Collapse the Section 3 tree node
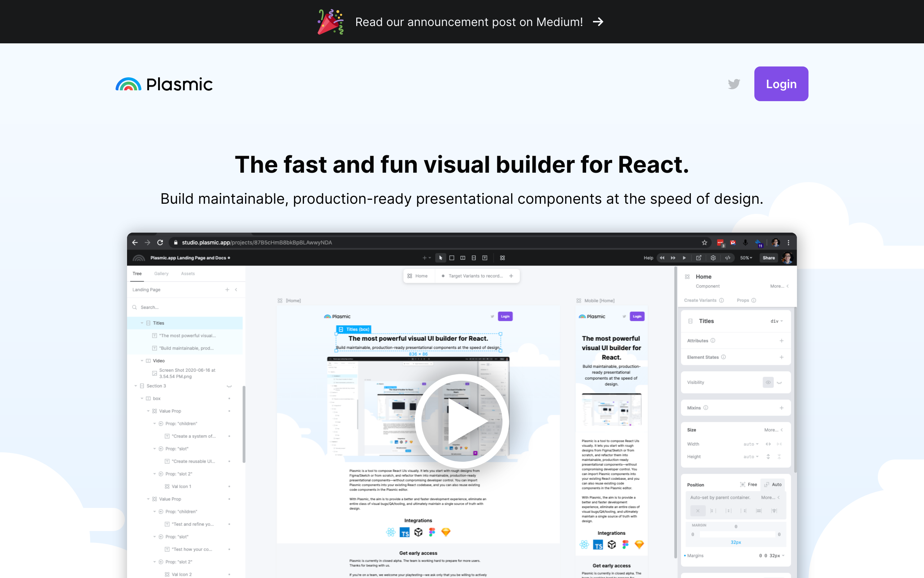The width and height of the screenshot is (924, 578). coord(136,386)
